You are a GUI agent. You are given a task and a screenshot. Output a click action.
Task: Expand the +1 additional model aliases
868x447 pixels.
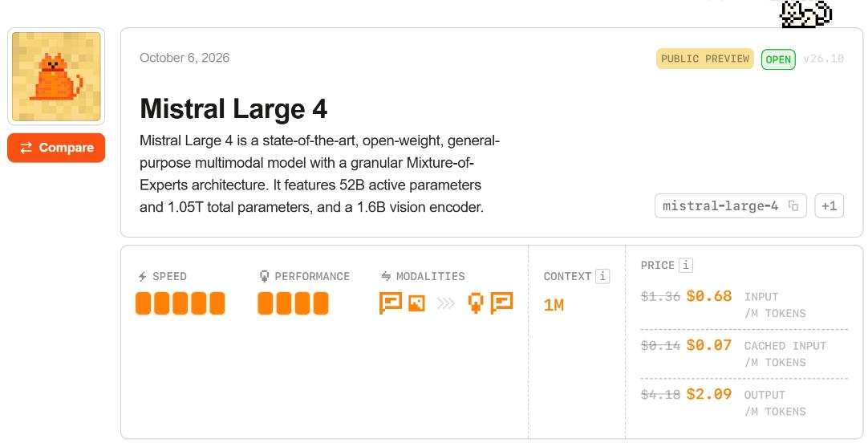tap(829, 206)
